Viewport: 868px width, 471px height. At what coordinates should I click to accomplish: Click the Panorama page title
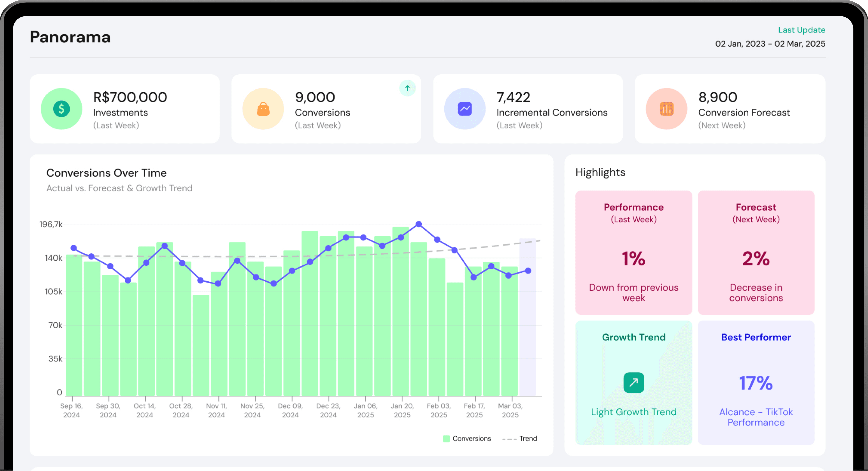[x=70, y=37]
